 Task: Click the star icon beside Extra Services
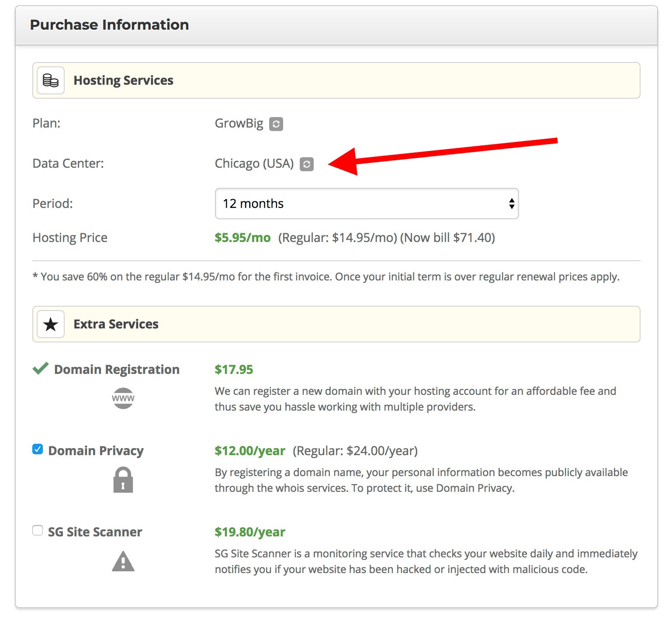coord(51,324)
